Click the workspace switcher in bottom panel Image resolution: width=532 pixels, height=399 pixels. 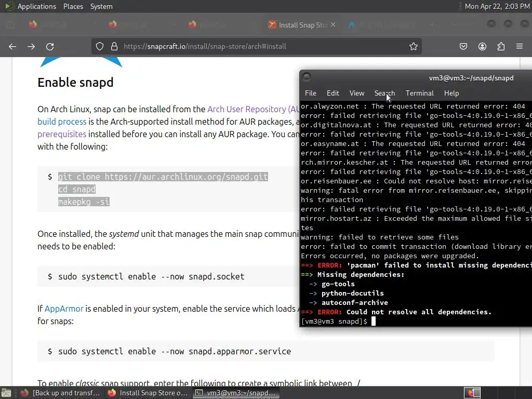(472, 393)
